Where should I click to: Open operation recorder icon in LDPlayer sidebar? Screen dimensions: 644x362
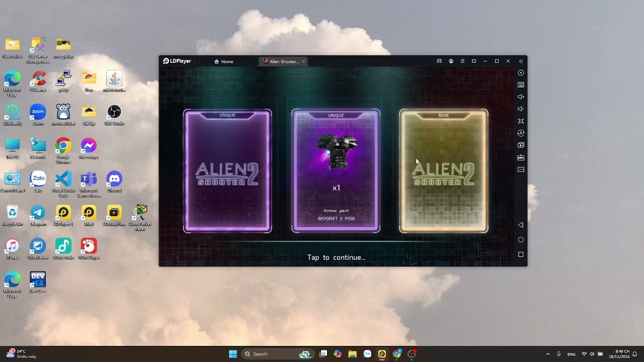click(521, 133)
